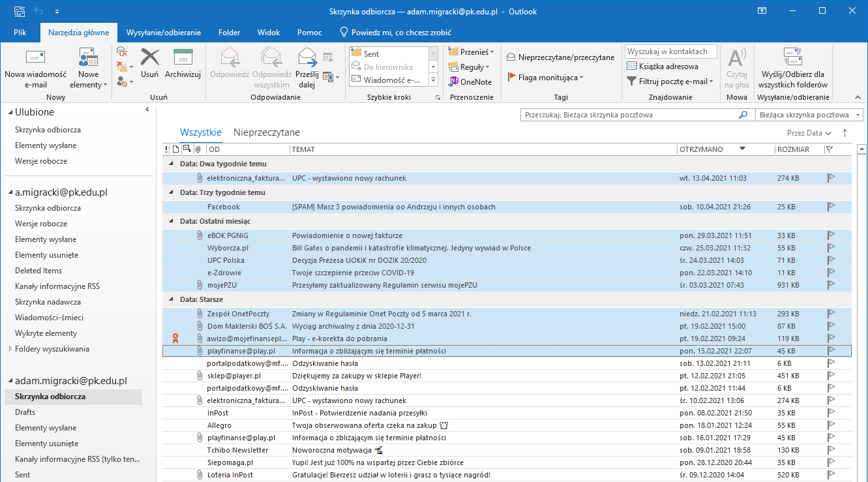868x482 pixels.
Task: Collapse the Data: Starsze group
Action: (x=172, y=299)
